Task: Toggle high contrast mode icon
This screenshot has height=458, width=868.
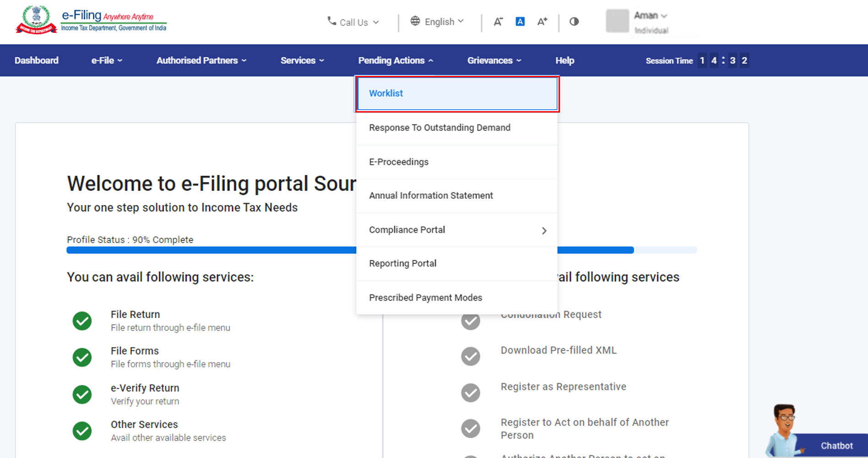Action: point(574,22)
